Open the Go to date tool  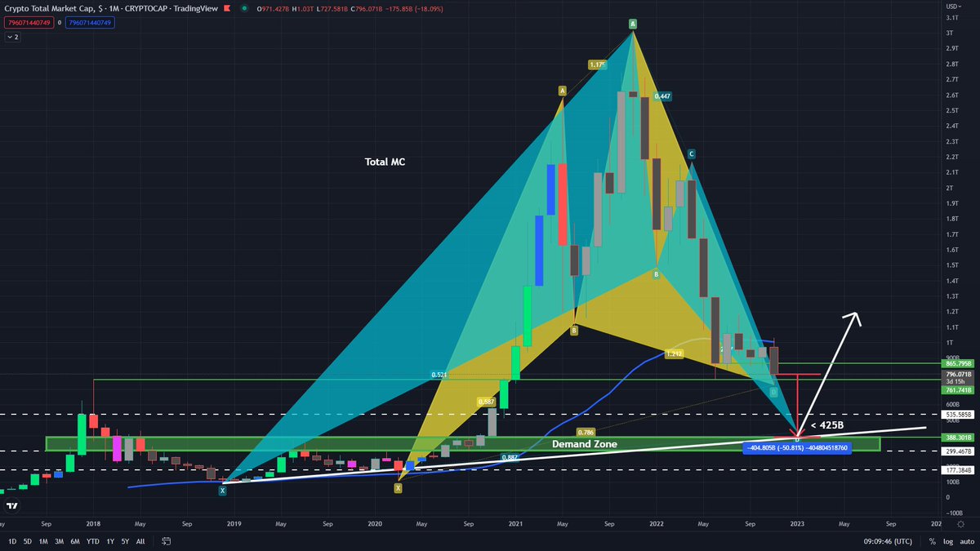coord(167,540)
